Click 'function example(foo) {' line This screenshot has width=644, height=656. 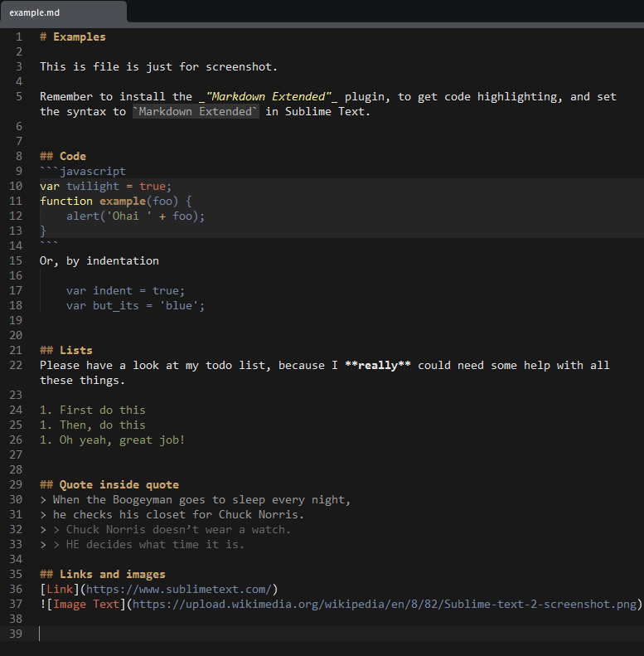[x=116, y=202]
